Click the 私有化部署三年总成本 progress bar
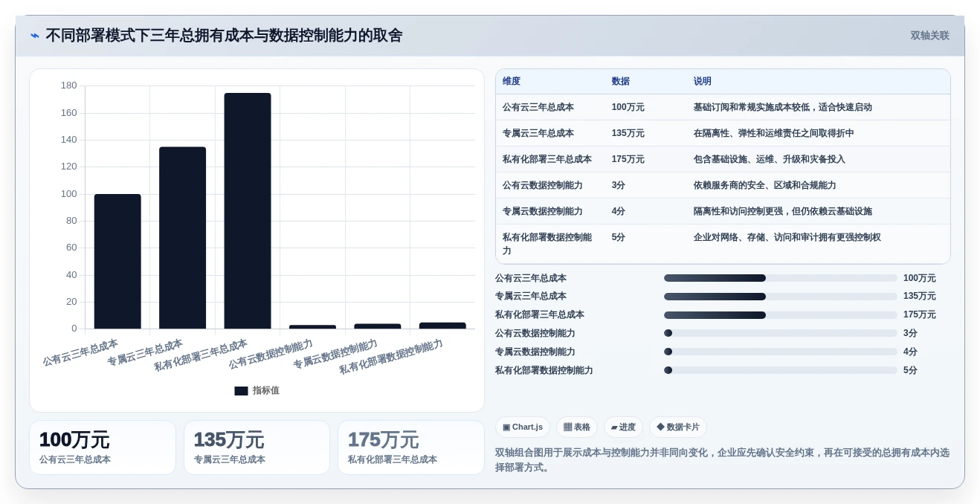The width and height of the screenshot is (980, 504). click(781, 314)
